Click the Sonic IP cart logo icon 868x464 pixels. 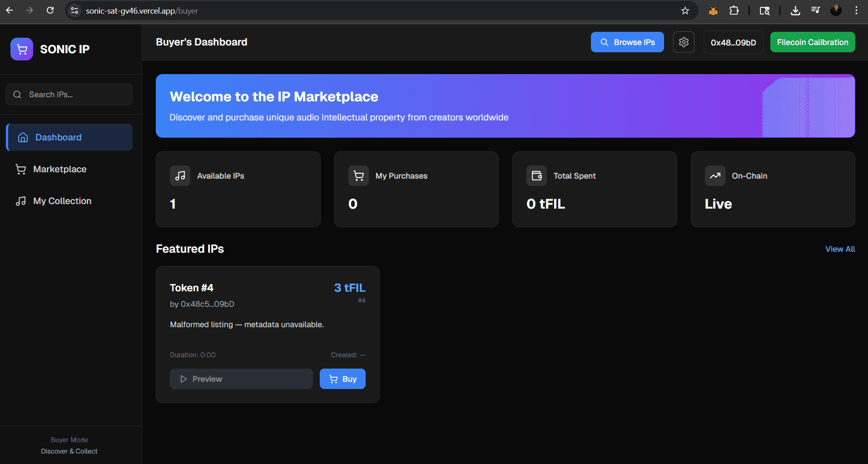point(22,49)
